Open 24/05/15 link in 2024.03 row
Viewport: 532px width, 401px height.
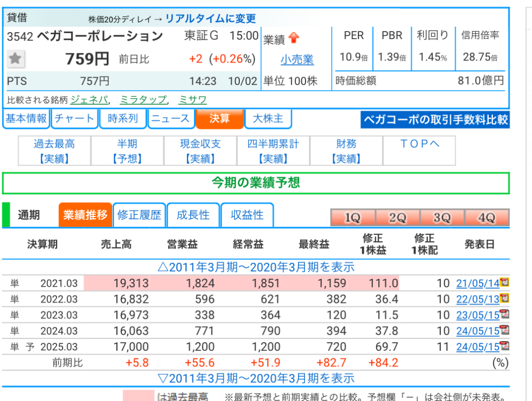tap(478, 331)
